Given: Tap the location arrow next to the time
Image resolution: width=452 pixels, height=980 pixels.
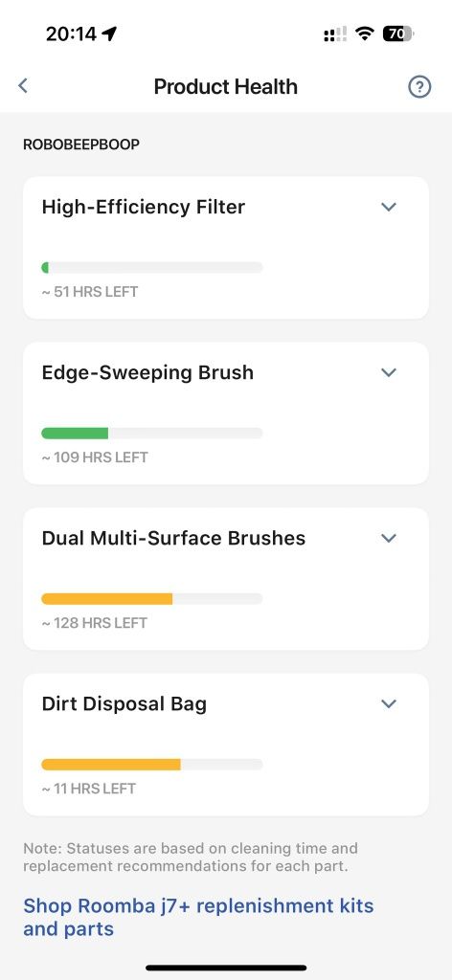Looking at the screenshot, I should (x=109, y=33).
